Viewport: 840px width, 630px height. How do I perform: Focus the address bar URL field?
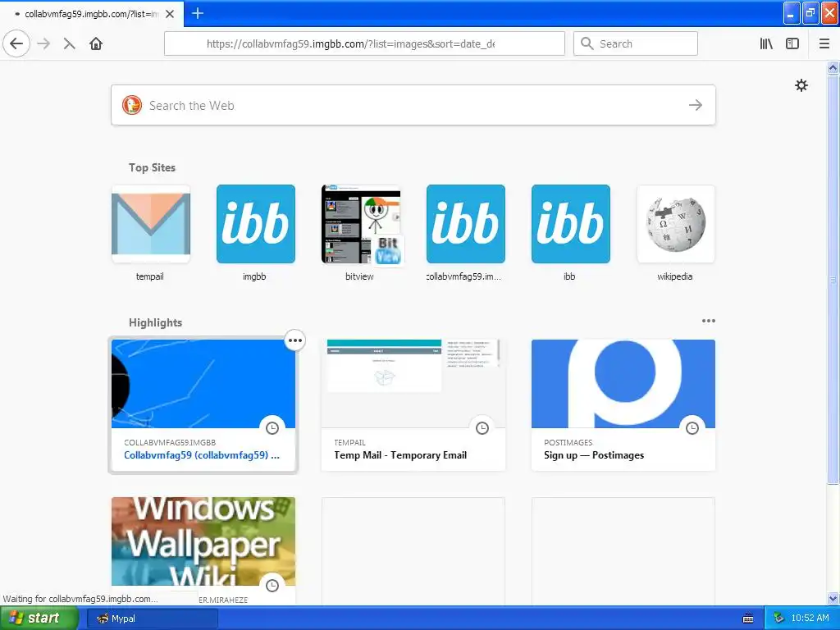(x=364, y=43)
